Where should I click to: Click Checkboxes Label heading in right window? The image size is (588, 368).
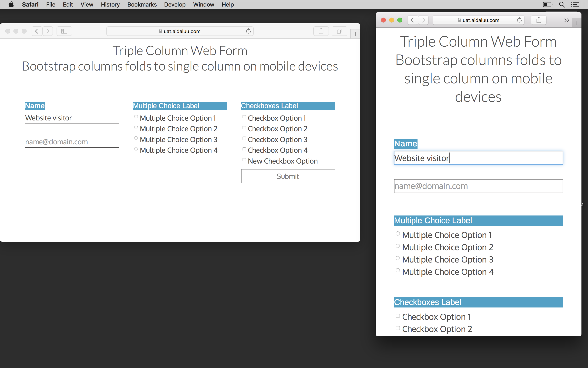tap(478, 302)
